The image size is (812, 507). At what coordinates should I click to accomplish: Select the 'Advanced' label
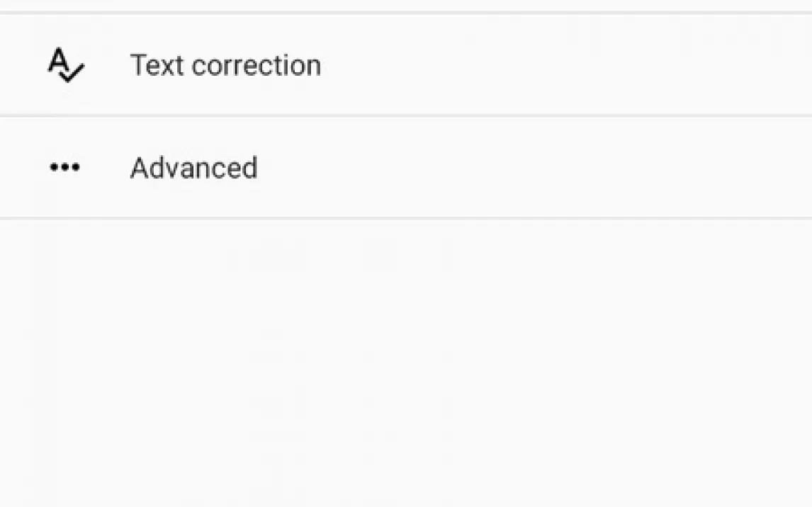click(x=193, y=168)
